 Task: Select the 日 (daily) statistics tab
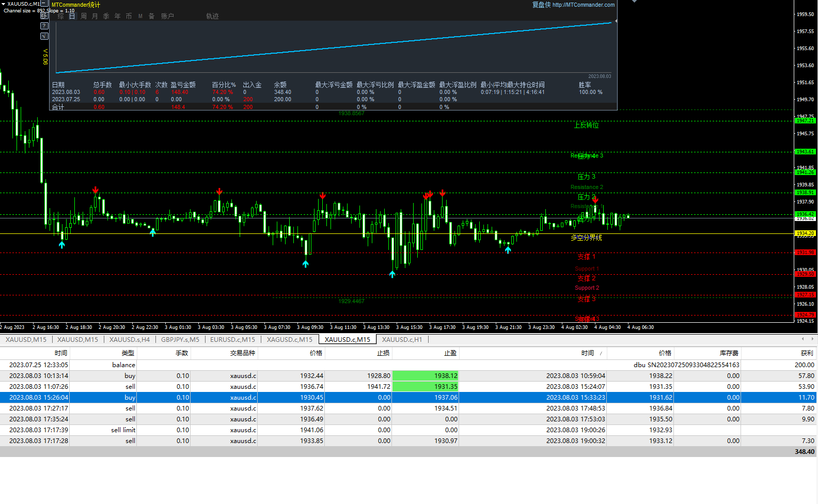click(72, 16)
